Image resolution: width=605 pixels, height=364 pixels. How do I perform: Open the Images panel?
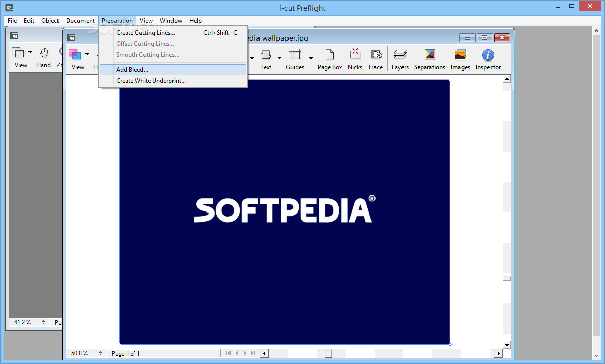pyautogui.click(x=460, y=59)
